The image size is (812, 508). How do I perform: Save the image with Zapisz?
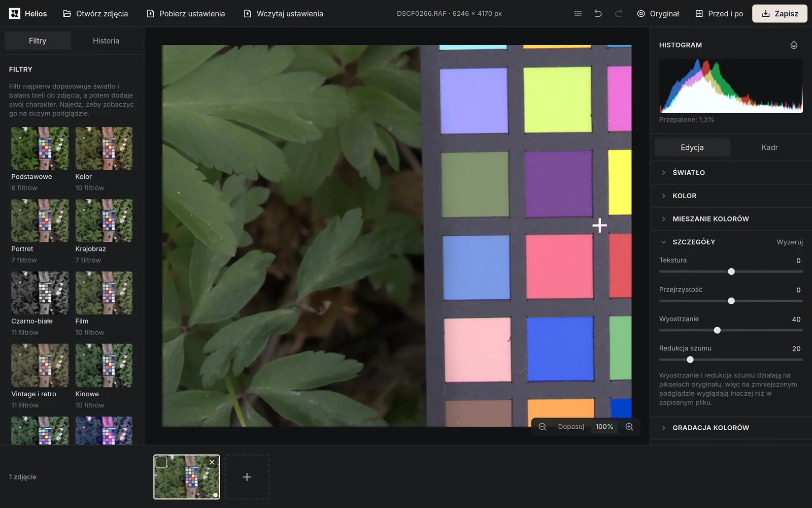coord(780,14)
